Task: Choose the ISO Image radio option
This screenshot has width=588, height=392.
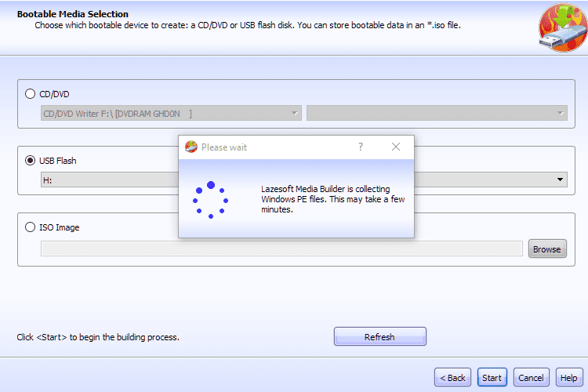Action: 31,227
